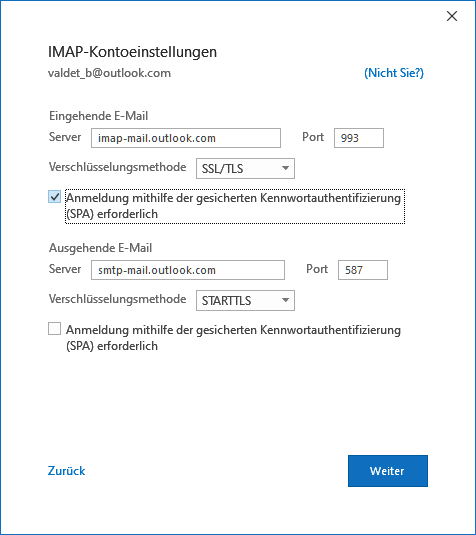Edit the outgoing server field smtp-mail.outlook.com

click(188, 270)
